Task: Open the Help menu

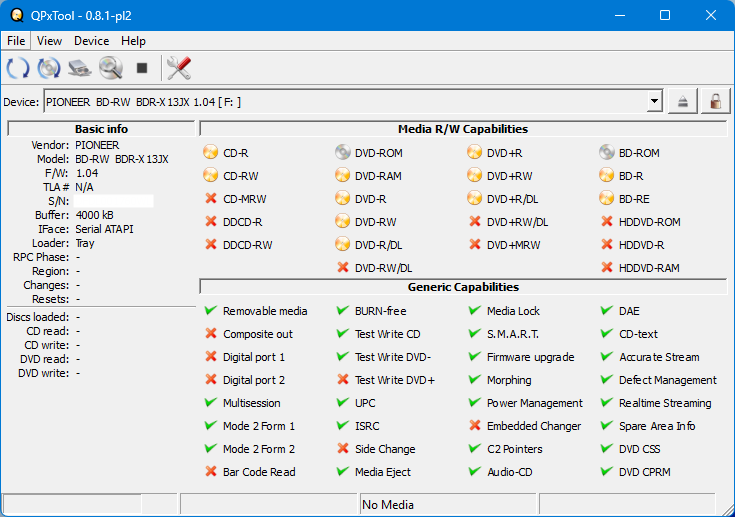Action: (133, 41)
